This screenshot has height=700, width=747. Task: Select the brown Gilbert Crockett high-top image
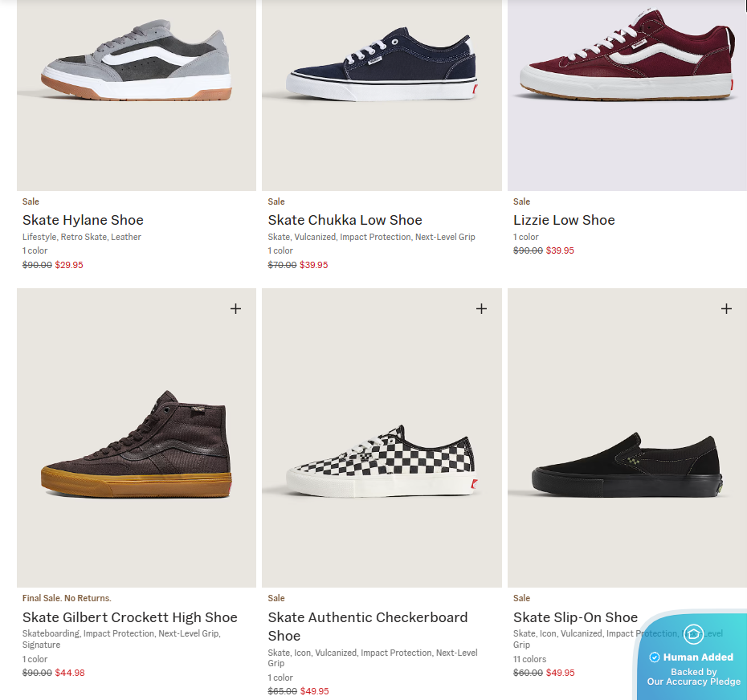pos(137,444)
